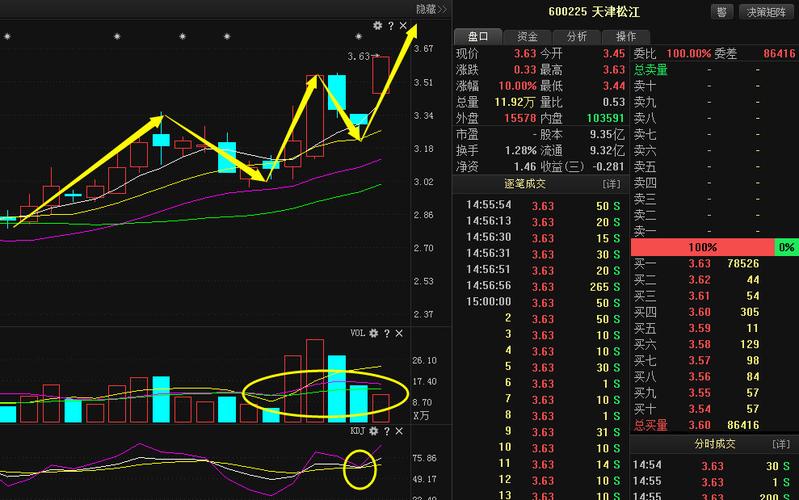Open VOL indicator settings gear
799x500 pixels.
(x=374, y=333)
